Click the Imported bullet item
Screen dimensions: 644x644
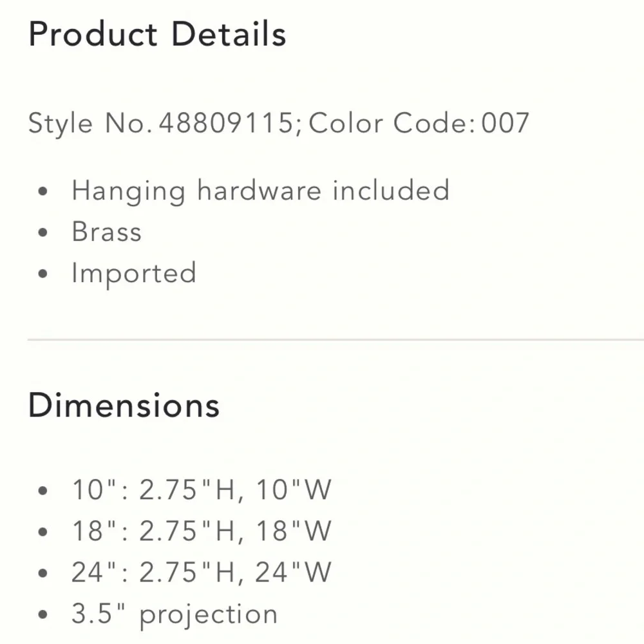[135, 274]
